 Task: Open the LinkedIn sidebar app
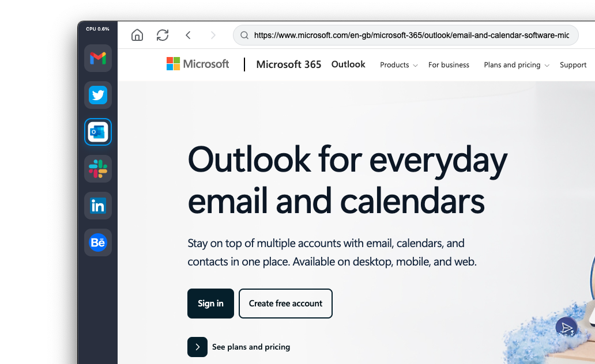tap(98, 206)
